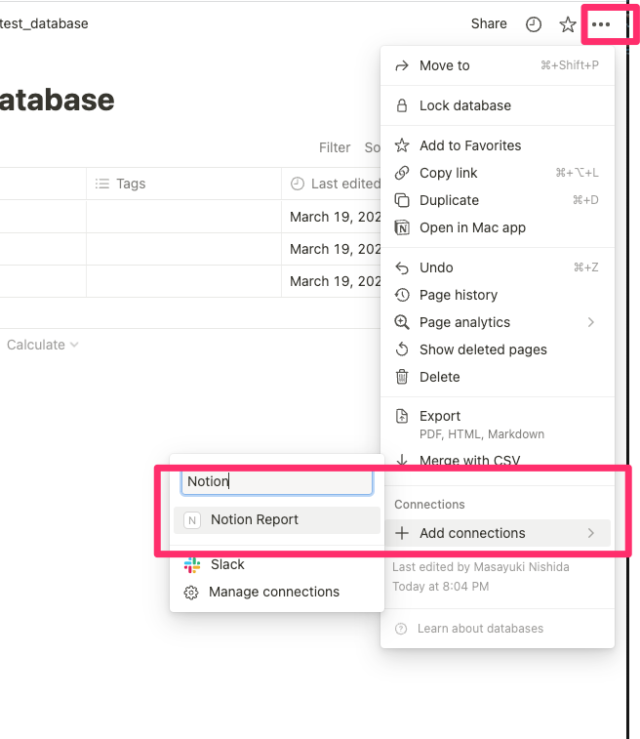Open the Learn about databases link
This screenshot has height=739, width=640.
click(480, 629)
